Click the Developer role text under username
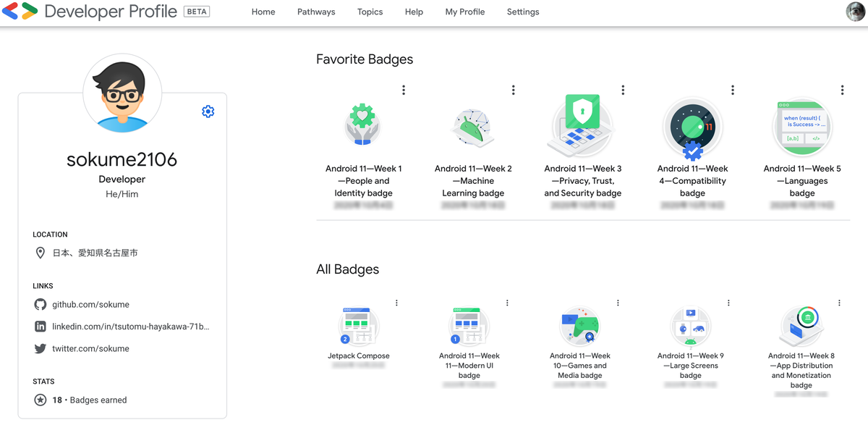The width and height of the screenshot is (868, 425). click(x=122, y=179)
